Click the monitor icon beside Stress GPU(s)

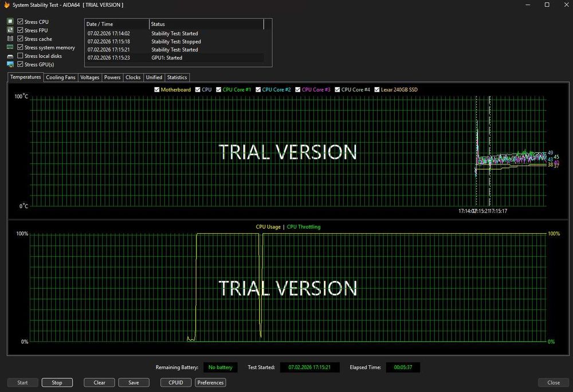(x=10, y=64)
